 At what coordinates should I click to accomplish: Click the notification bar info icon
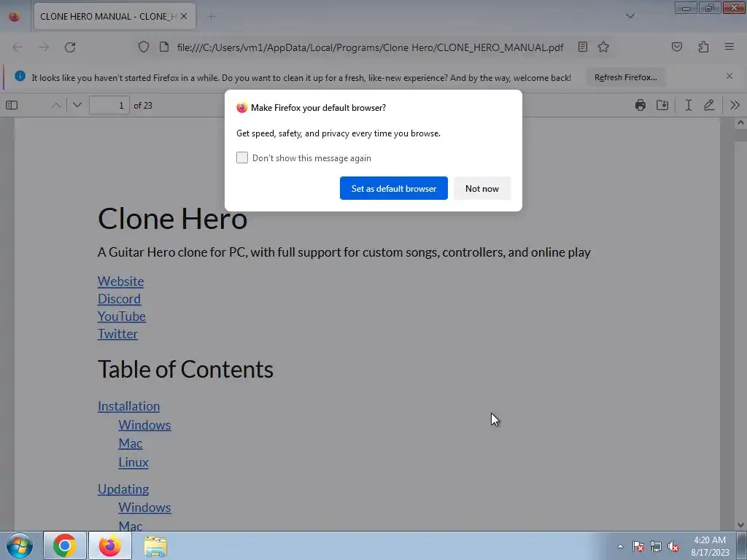tap(20, 76)
